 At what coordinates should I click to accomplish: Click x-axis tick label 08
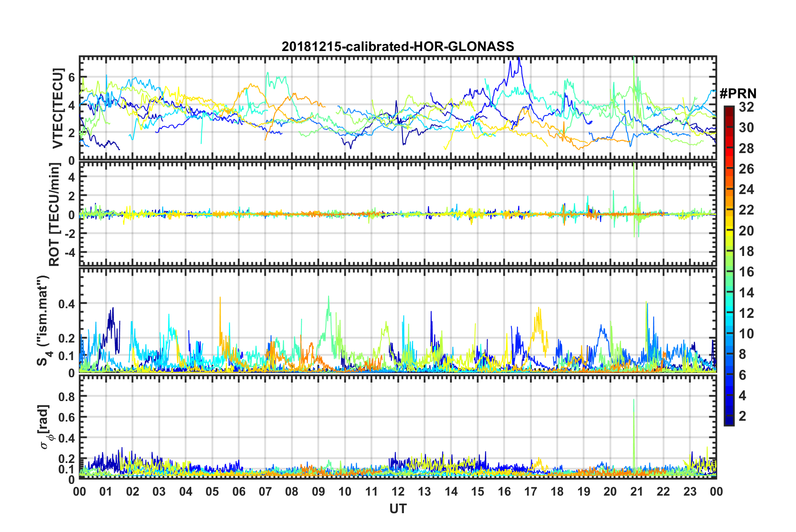pos(292,491)
